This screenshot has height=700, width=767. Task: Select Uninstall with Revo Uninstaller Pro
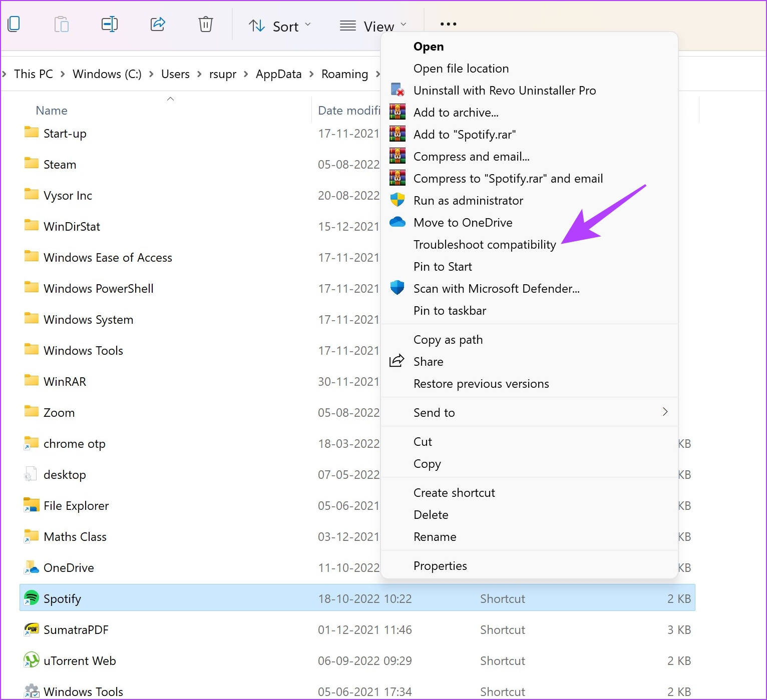(x=529, y=91)
